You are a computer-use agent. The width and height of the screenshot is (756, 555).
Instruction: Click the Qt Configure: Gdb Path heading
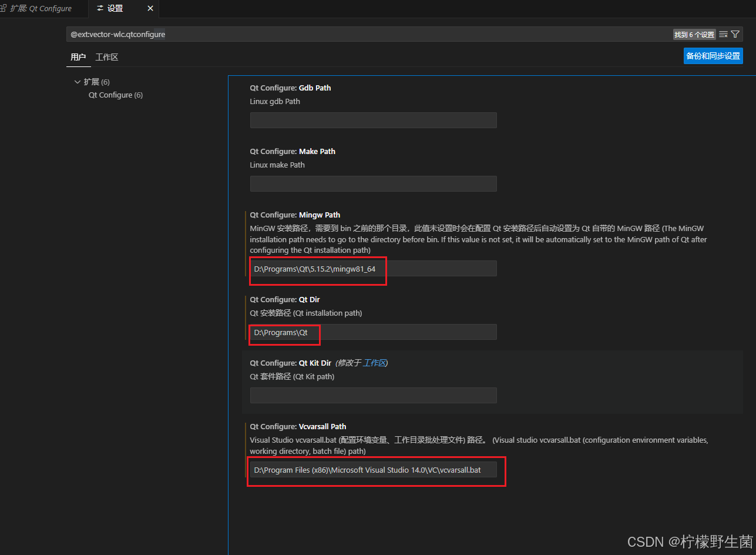(290, 88)
